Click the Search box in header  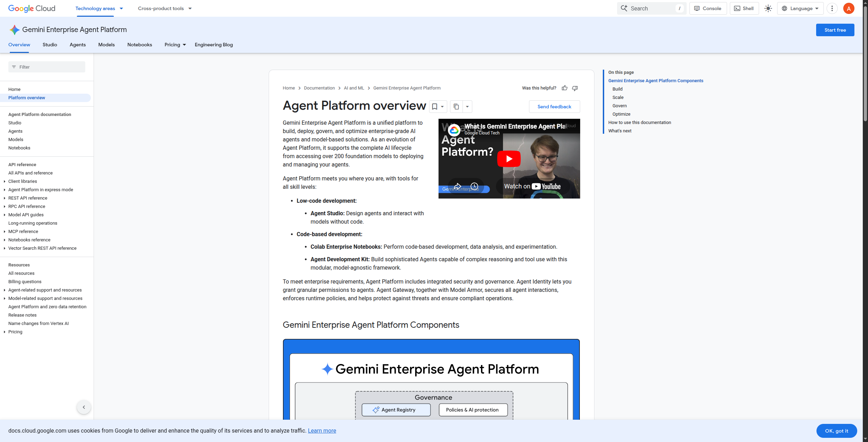click(652, 8)
